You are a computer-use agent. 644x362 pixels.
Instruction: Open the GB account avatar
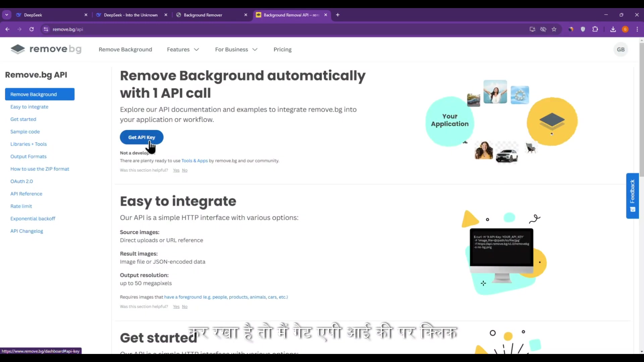click(x=621, y=49)
